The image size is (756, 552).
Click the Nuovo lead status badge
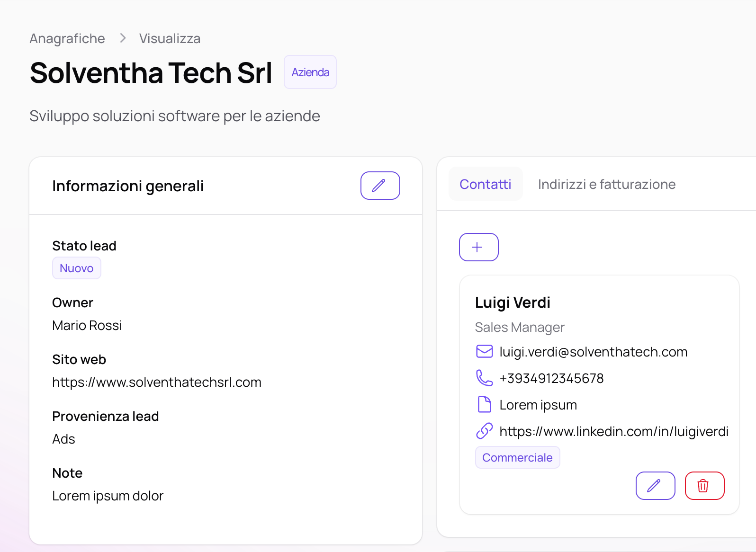pos(77,268)
